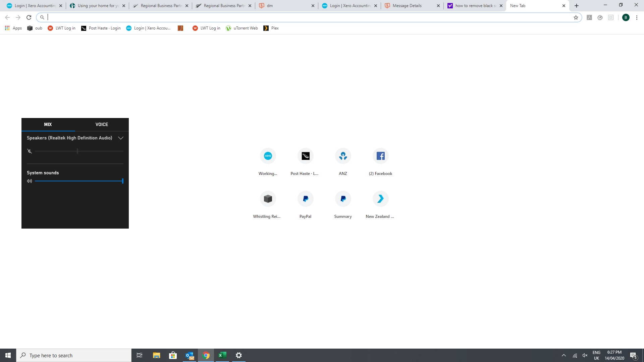Switch to the VOICE tab
Viewport: 644px width, 362px height.
(x=102, y=124)
